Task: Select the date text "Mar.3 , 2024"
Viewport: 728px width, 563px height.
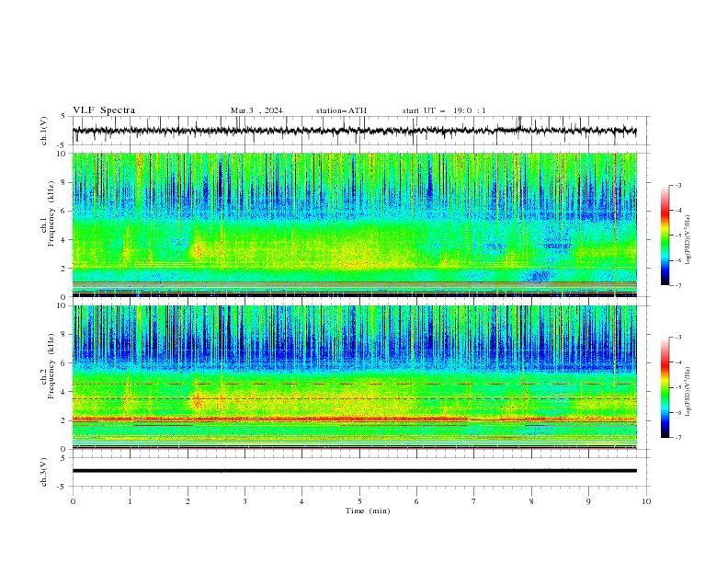Action: (x=256, y=110)
